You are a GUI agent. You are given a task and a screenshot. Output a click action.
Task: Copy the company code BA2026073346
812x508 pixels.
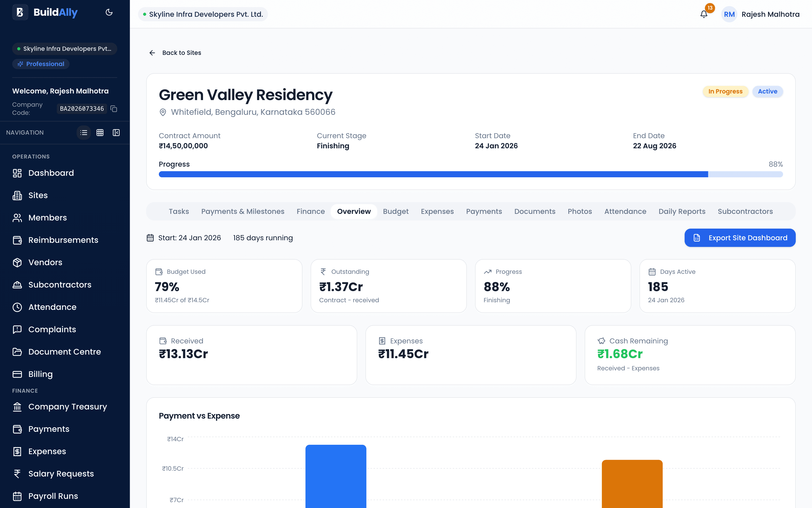(x=114, y=109)
